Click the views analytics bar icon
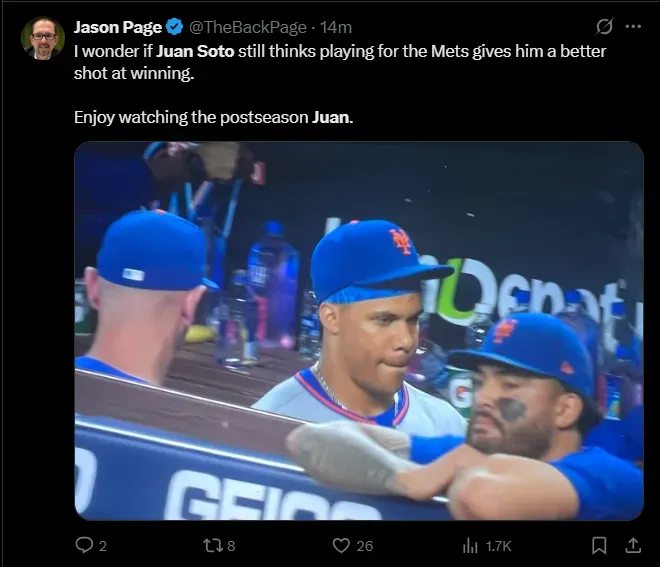This screenshot has height=567, width=660. (470, 545)
